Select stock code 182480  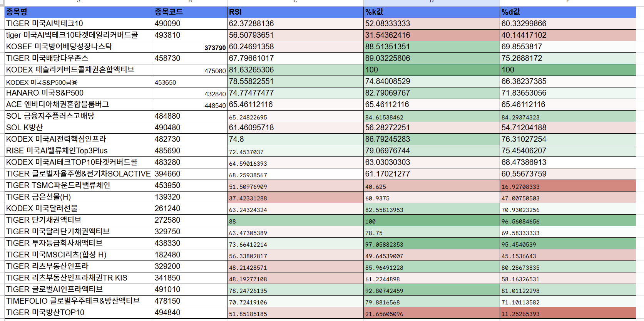pyautogui.click(x=190, y=255)
